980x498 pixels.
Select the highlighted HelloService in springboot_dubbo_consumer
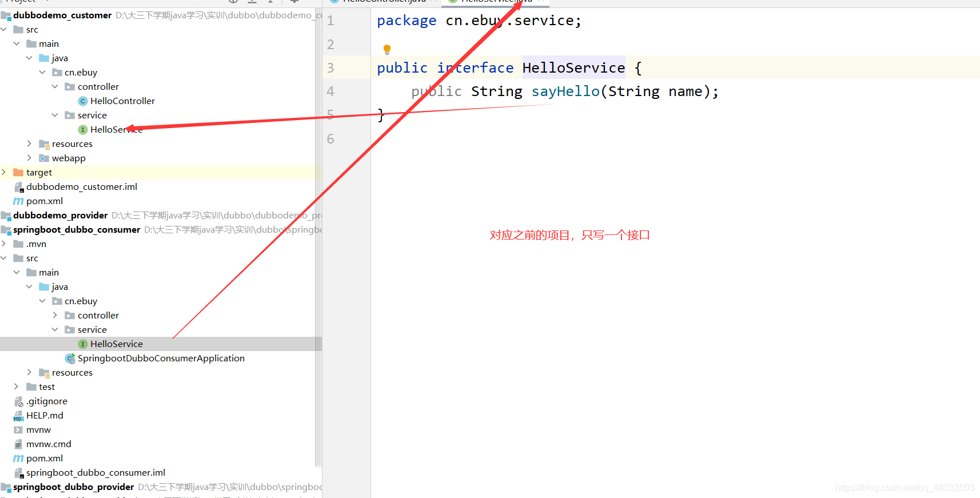pos(117,344)
